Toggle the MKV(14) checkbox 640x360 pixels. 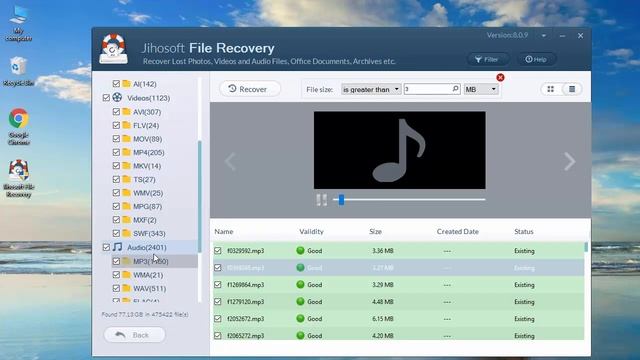click(x=116, y=166)
